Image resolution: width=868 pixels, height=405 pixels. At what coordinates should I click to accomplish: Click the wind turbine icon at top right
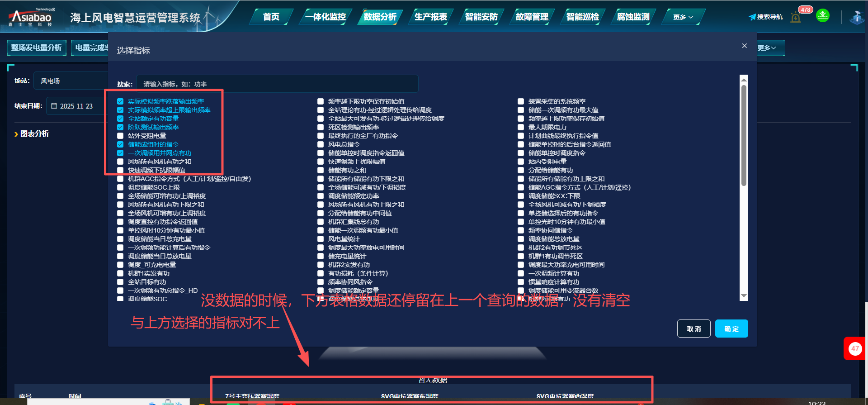tap(856, 18)
